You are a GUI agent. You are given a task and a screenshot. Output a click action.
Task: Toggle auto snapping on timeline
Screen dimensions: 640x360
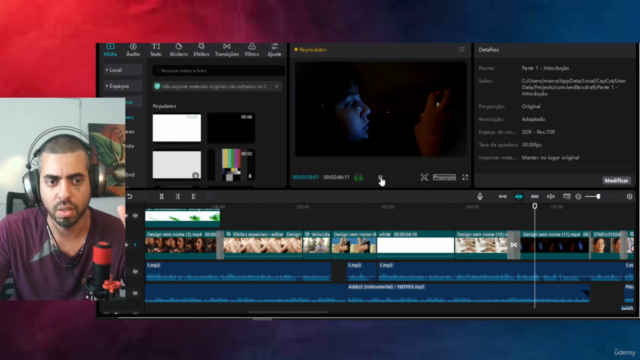(x=518, y=196)
